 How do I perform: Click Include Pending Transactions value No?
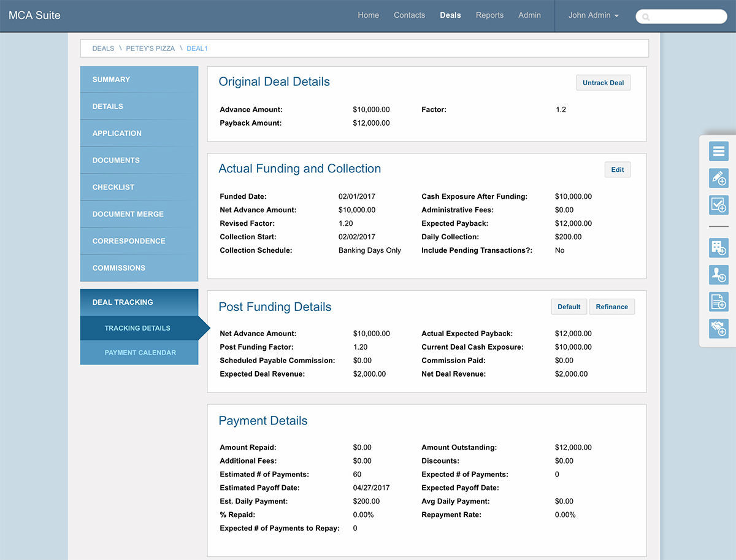pyautogui.click(x=560, y=250)
